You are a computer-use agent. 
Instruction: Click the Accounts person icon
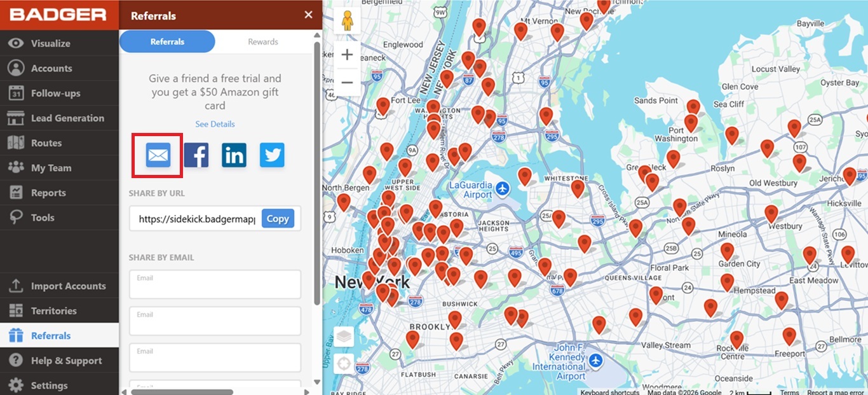[16, 68]
